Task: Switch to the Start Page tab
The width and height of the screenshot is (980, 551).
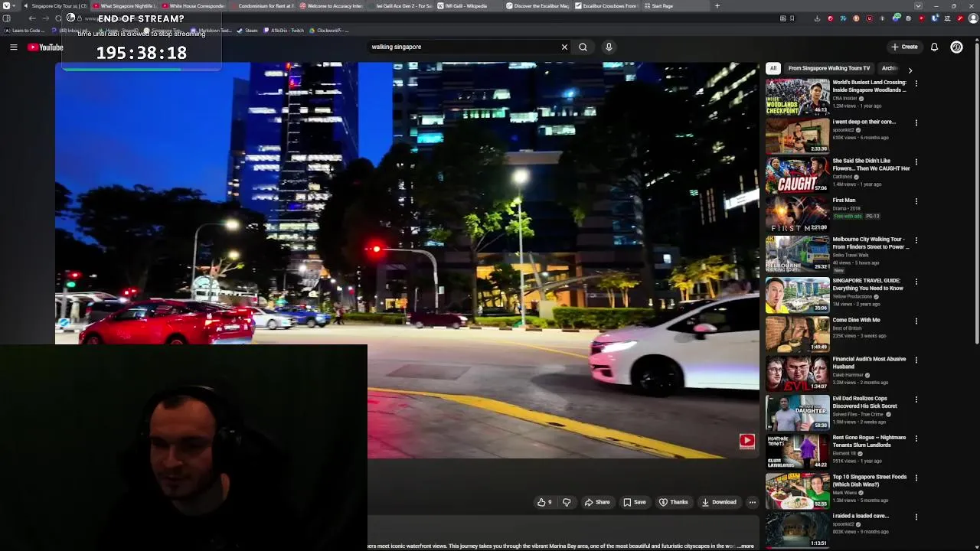Action: pyautogui.click(x=674, y=6)
